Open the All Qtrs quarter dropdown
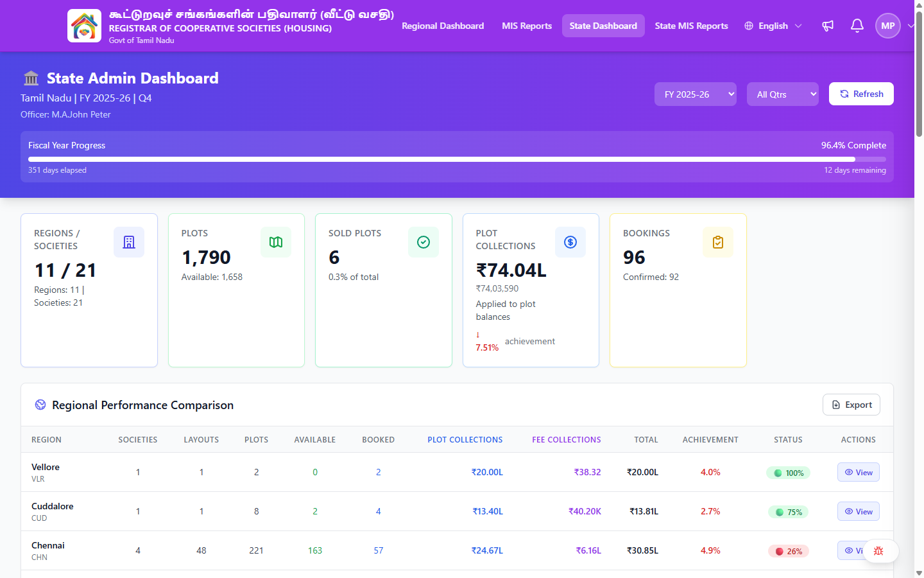Screen dimensions: 924x578 pos(783,94)
